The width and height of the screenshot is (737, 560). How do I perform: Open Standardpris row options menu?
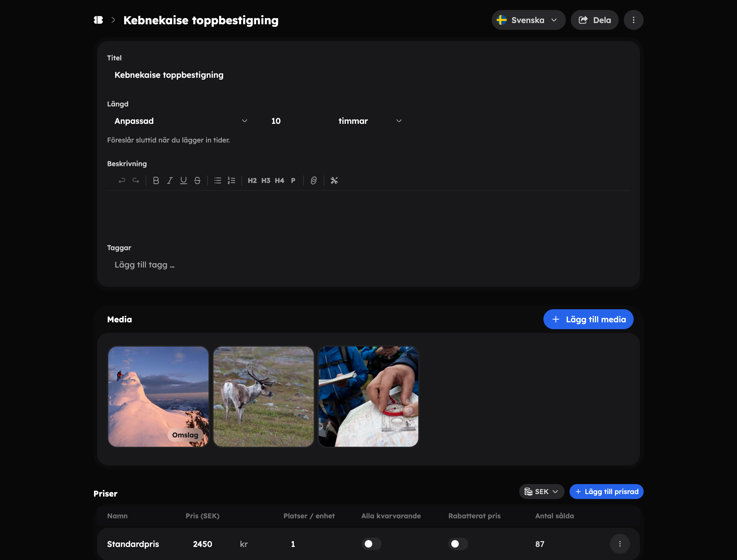[x=620, y=544]
